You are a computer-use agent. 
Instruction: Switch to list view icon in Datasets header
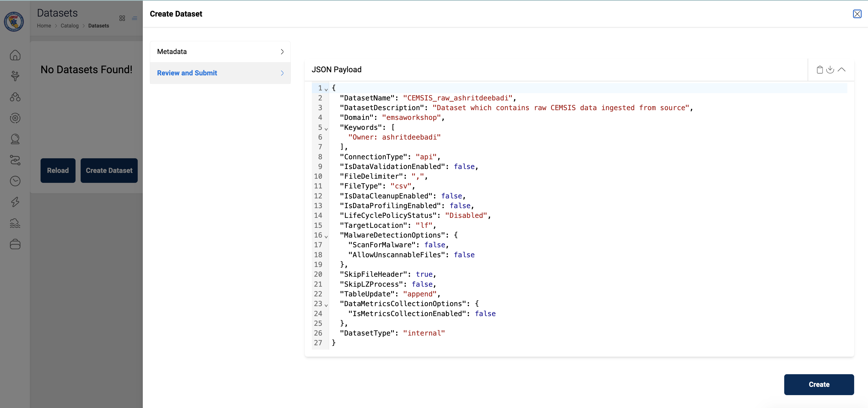pos(135,18)
